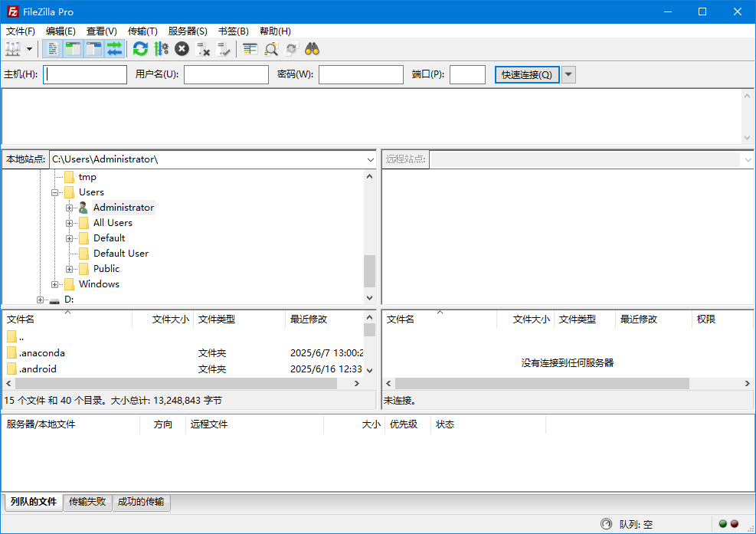
Task: Select the 列队的文件 tab
Action: point(34,502)
